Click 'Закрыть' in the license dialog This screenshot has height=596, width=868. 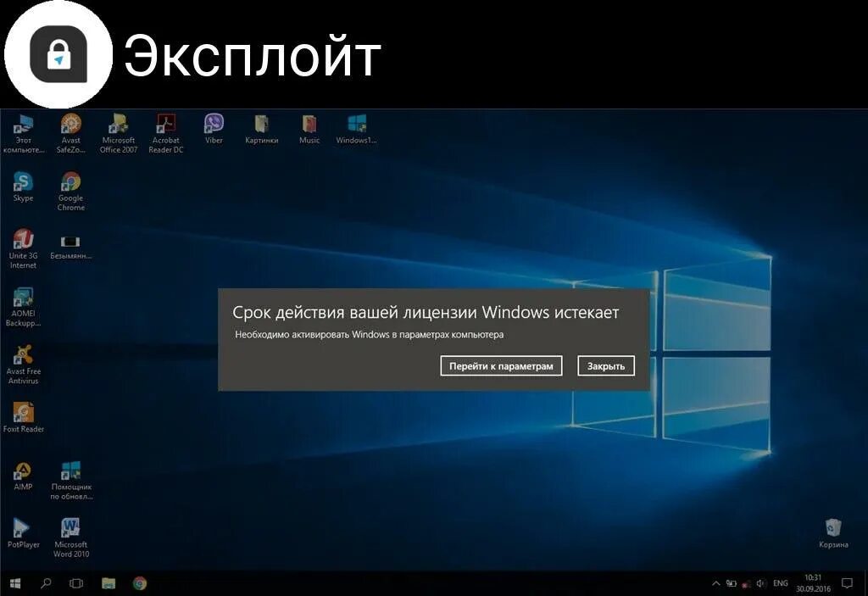tap(605, 365)
